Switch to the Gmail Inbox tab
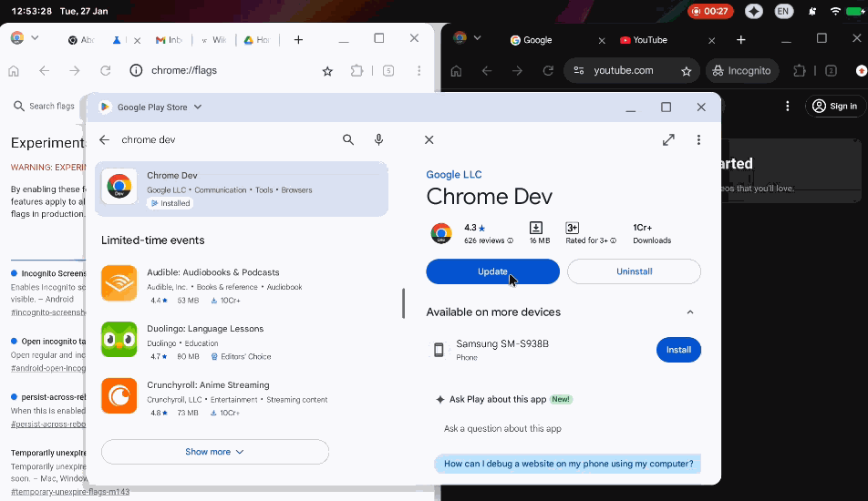The height and width of the screenshot is (501, 868). [169, 40]
